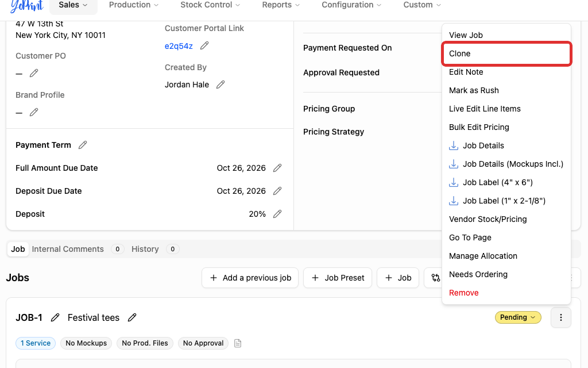Click Add a previous job button
Viewport: 588px width, 368px height.
click(250, 278)
